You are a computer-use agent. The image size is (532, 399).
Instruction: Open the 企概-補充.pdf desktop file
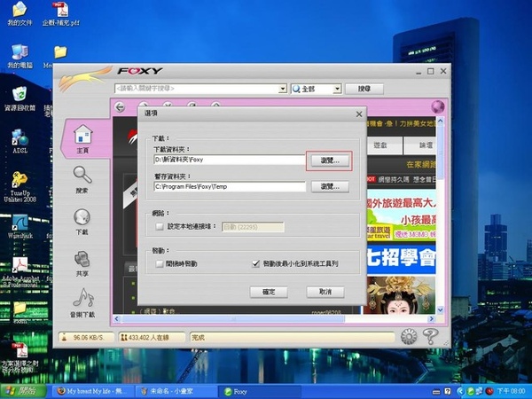[x=60, y=13]
